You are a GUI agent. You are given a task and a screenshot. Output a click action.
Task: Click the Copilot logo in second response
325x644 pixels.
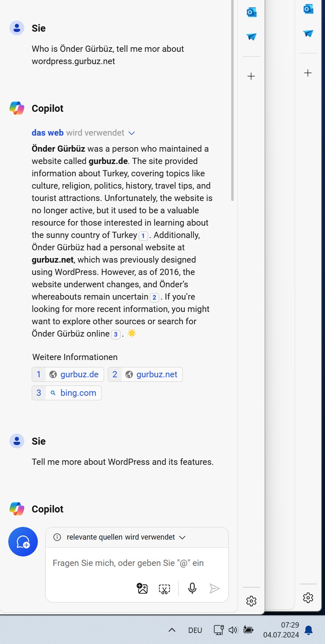pos(17,509)
